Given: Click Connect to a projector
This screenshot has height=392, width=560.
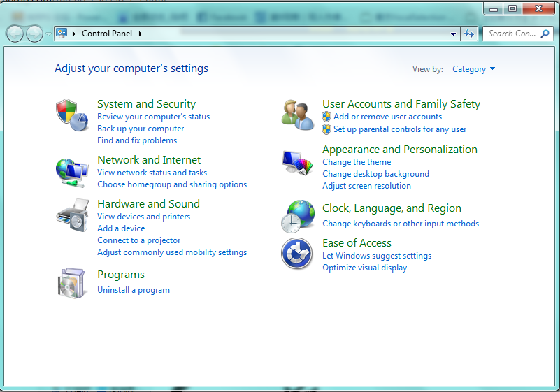Looking at the screenshot, I should (139, 240).
